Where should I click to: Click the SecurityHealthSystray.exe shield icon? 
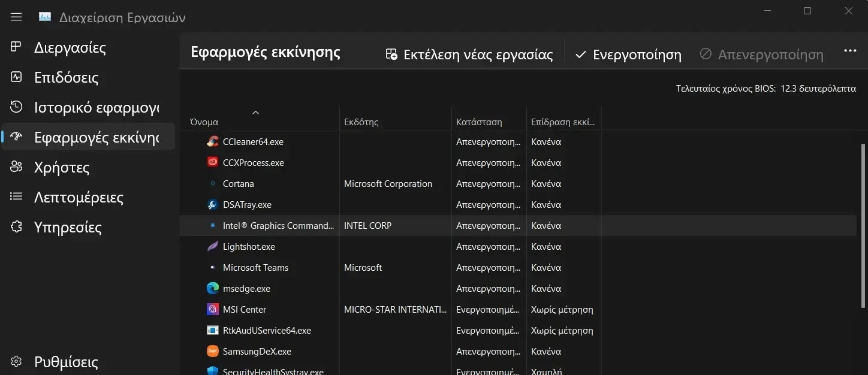point(212,371)
